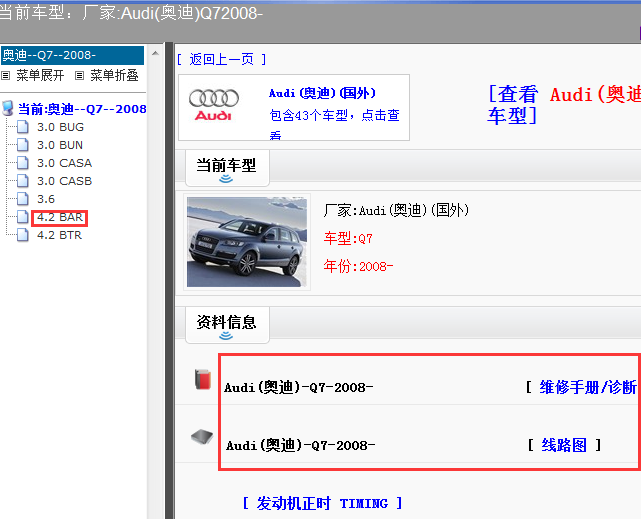This screenshot has width=641, height=519.
Task: Select the 3.0 CASB engine node
Action: (x=65, y=181)
